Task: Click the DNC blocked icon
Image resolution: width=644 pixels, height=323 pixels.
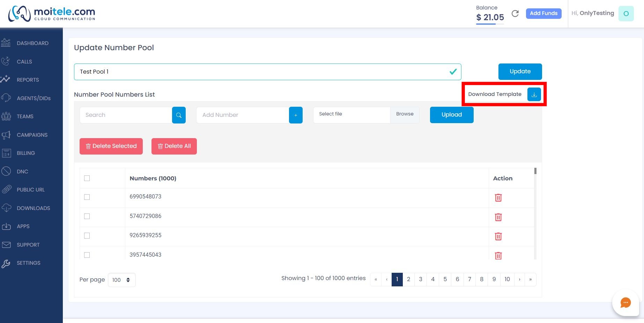Action: coord(6,171)
